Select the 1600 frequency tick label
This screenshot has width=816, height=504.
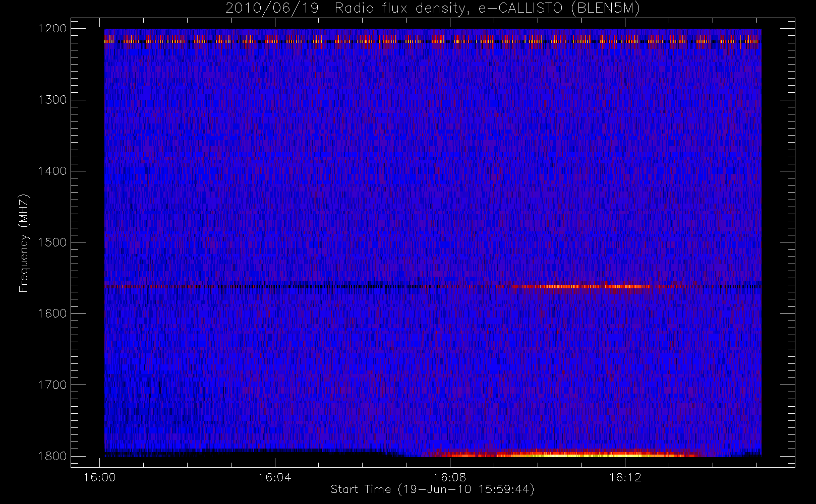click(x=52, y=313)
